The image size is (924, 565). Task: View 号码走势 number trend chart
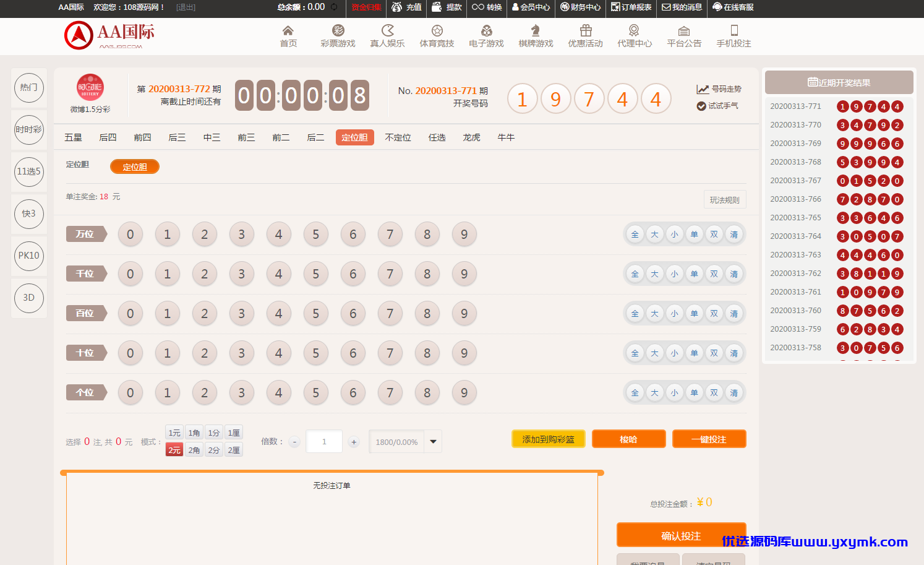click(719, 89)
